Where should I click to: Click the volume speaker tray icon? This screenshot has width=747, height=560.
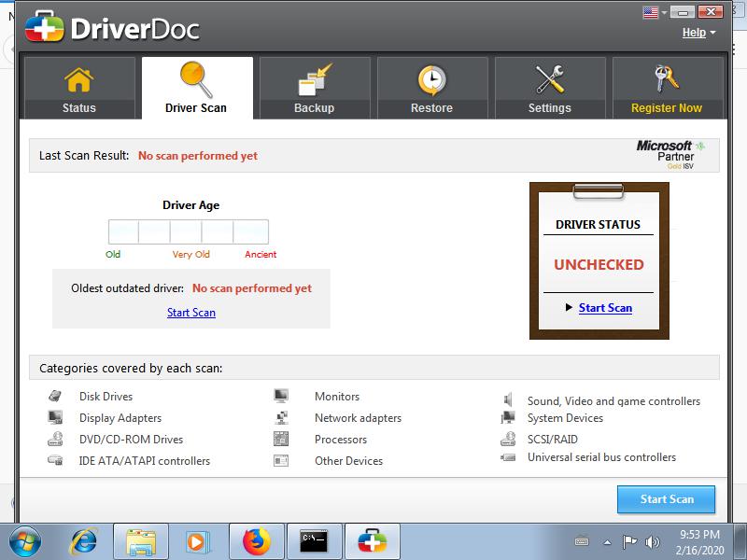coord(652,541)
